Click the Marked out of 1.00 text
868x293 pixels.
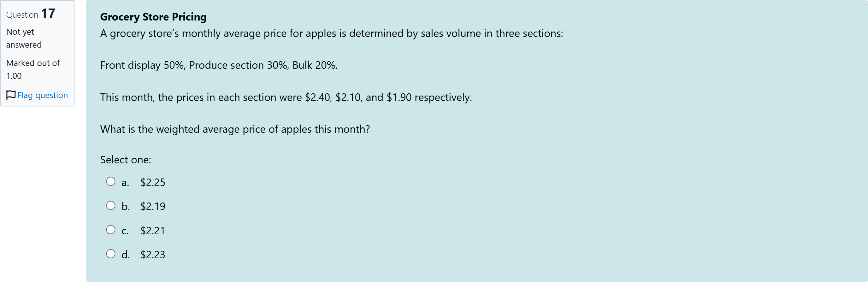tap(33, 69)
